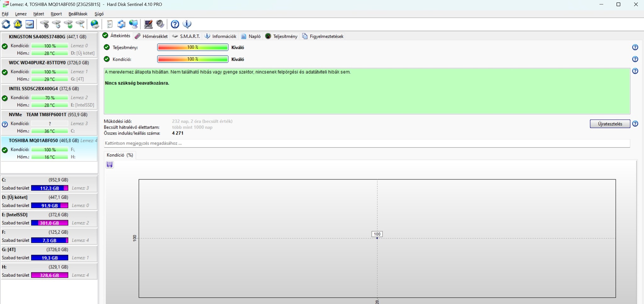The height and width of the screenshot is (304, 644).
Task: Switch to the S.M.A.R.T. tab
Action: (x=186, y=36)
